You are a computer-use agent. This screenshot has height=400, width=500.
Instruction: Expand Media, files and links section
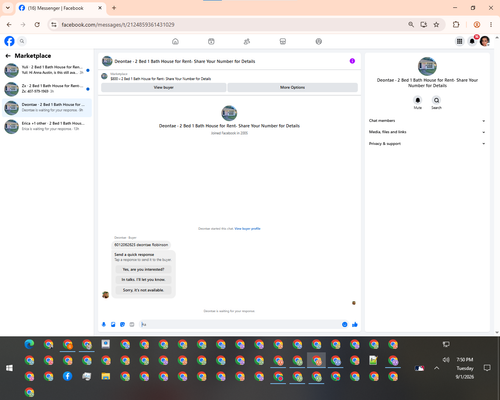click(427, 132)
